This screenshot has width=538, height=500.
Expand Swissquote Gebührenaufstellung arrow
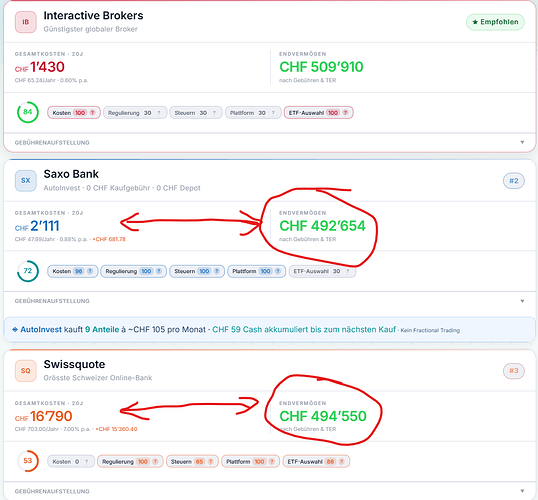(522, 491)
